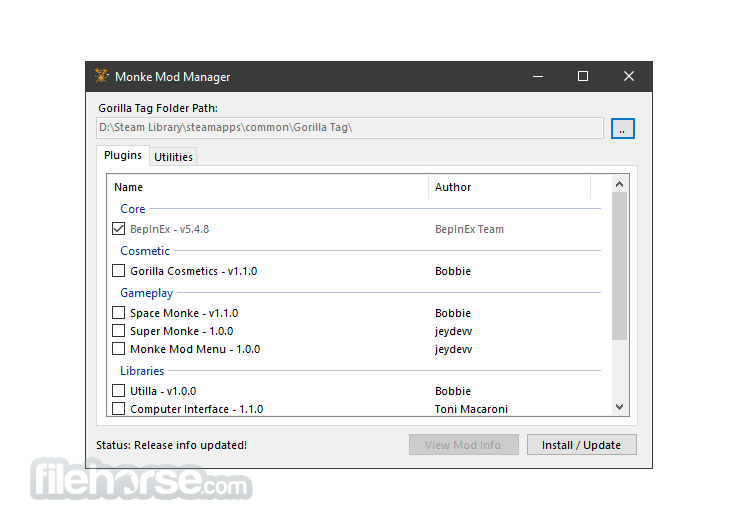Click the View Mod Info button

click(x=464, y=445)
